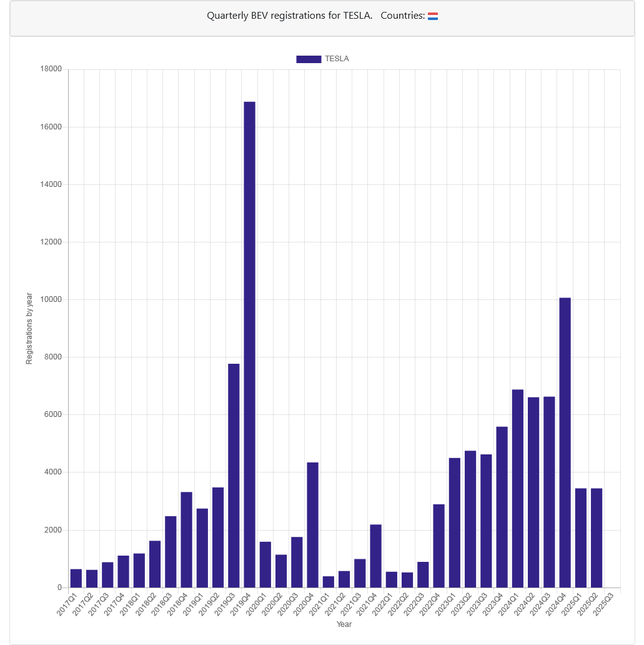Click the 2024Q1 bar
Image resolution: width=644 pixels, height=645 pixels.
[x=518, y=489]
